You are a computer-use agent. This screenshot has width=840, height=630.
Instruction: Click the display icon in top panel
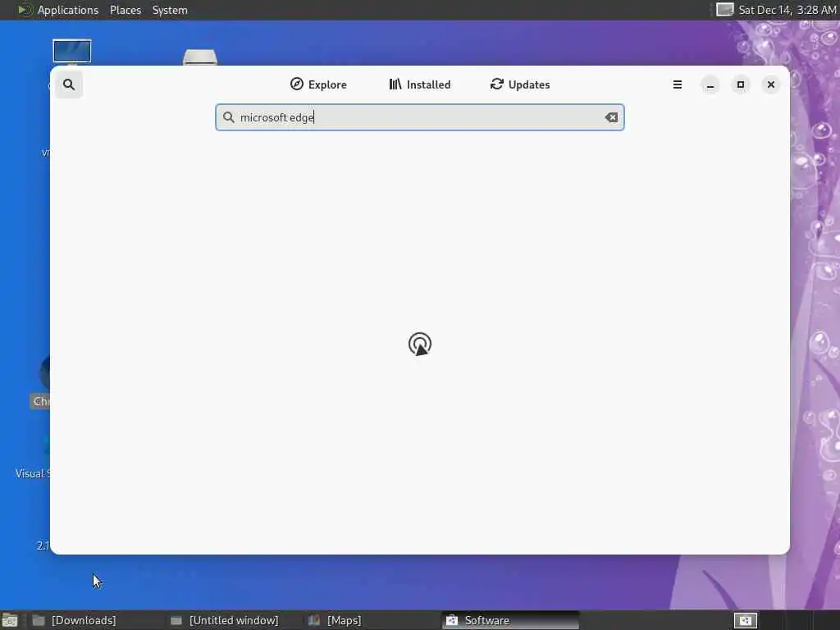[x=725, y=10]
